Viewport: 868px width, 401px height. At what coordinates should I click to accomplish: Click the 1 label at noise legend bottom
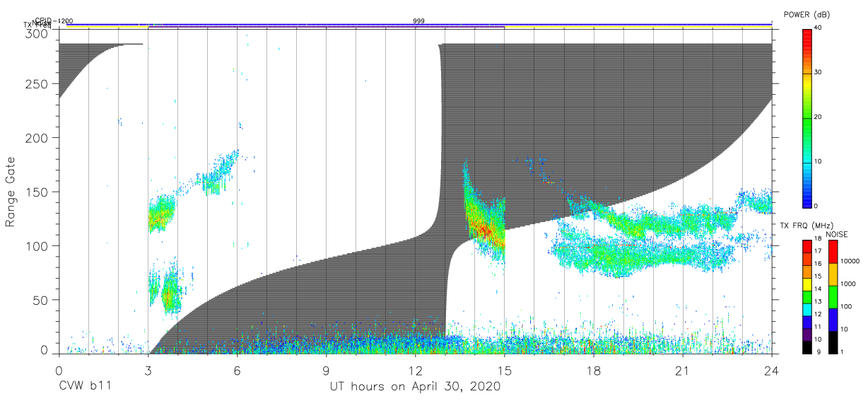841,351
